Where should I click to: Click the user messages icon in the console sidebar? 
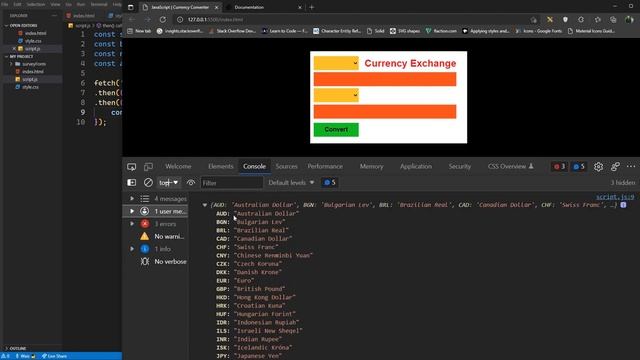click(144, 211)
